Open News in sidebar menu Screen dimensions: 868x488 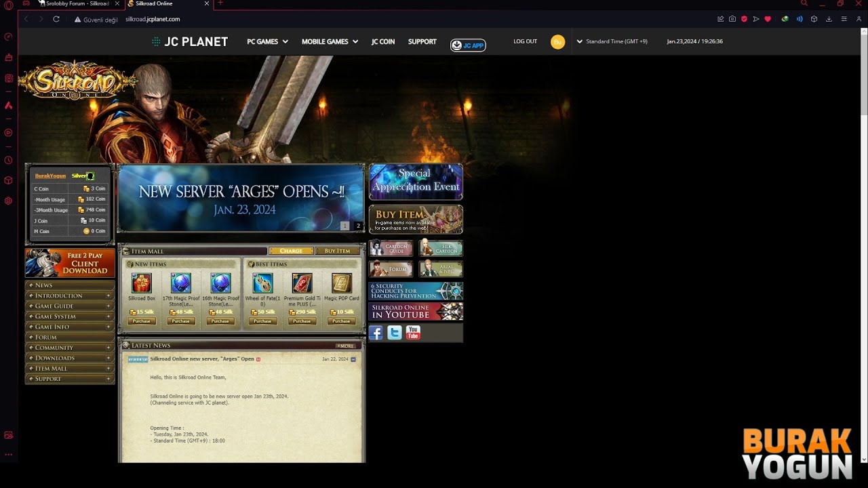(70, 285)
